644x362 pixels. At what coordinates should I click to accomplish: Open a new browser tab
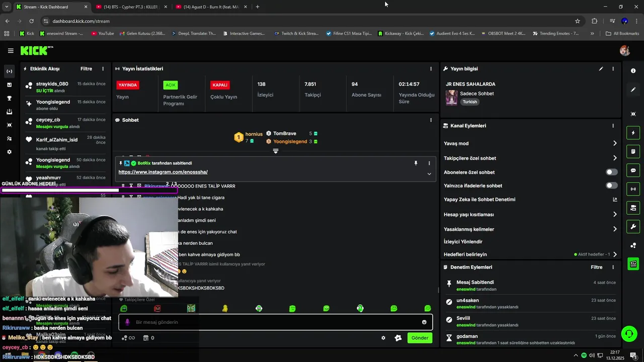tap(258, 7)
